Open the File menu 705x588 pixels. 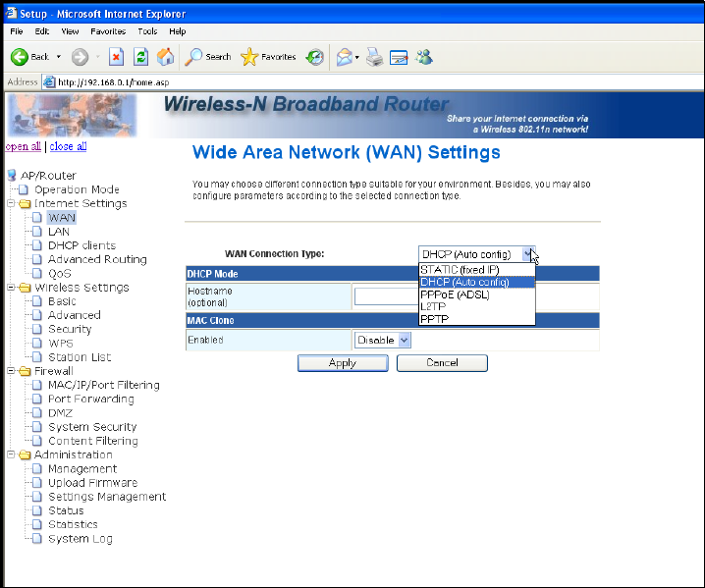click(17, 31)
